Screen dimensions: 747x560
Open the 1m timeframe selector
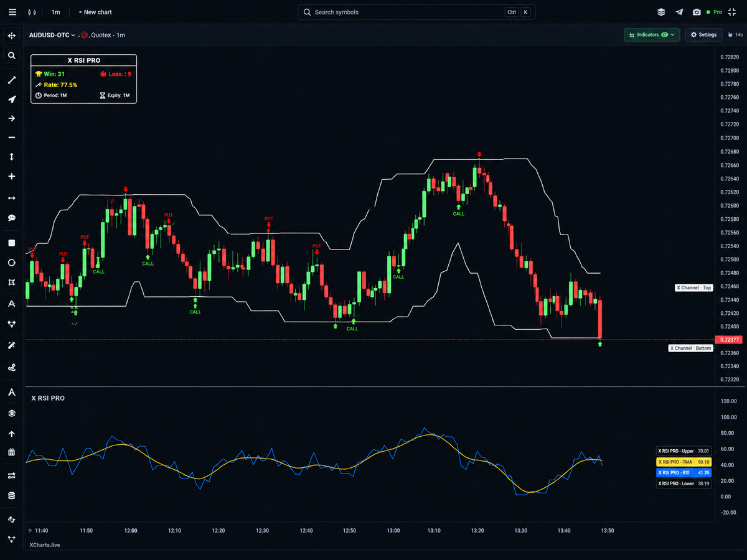pyautogui.click(x=56, y=12)
